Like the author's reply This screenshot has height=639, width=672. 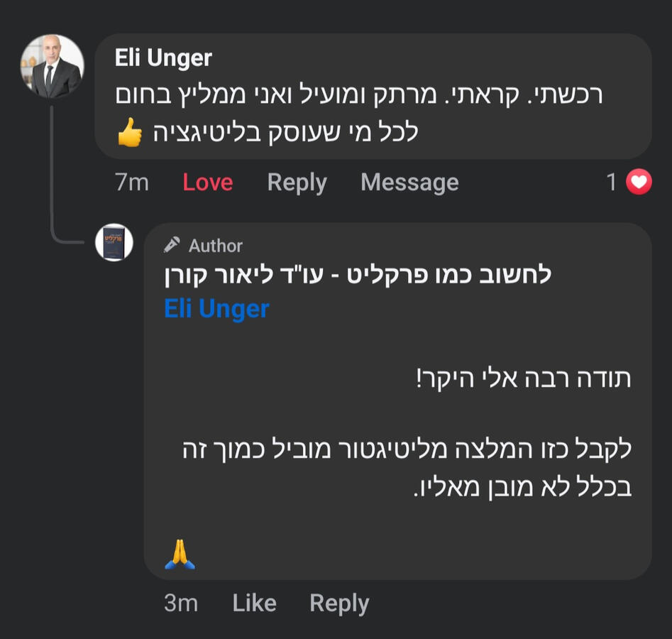click(x=254, y=603)
